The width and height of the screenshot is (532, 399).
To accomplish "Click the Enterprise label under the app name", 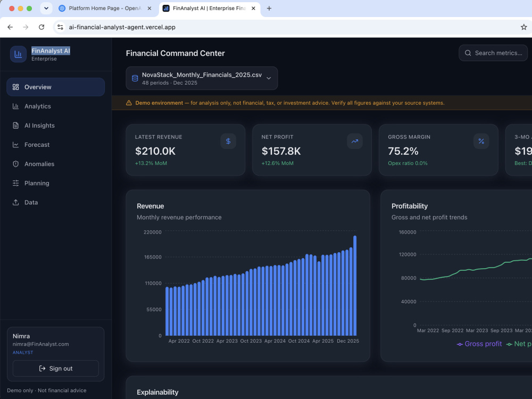I will [44, 59].
